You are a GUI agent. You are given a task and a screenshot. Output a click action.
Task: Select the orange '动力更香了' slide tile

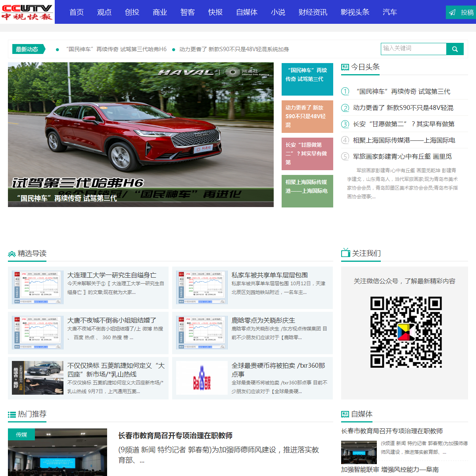click(x=307, y=117)
